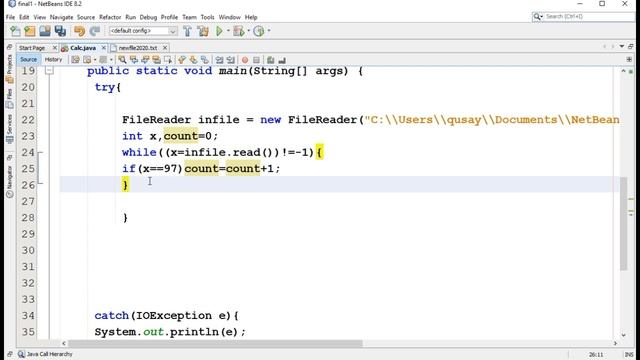
Task: Click the Stop Macro Recording icon
Action: (256, 60)
